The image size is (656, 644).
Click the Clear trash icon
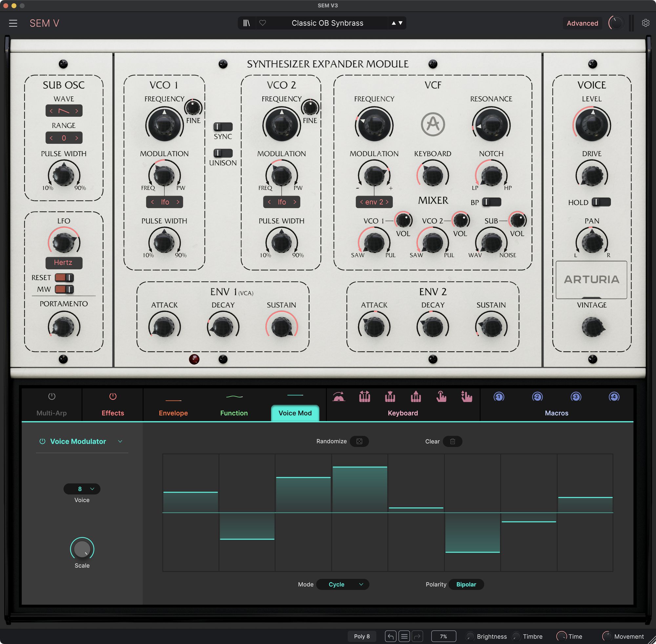pyautogui.click(x=452, y=441)
